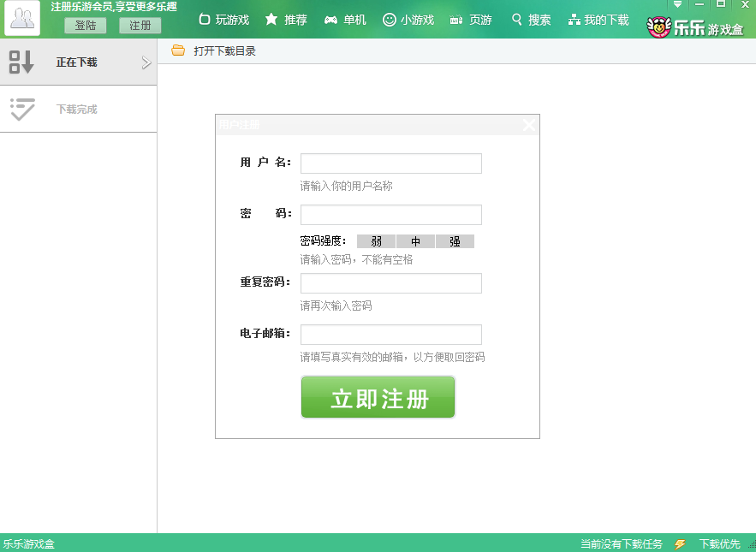The width and height of the screenshot is (756, 552).
Task: Click the green 立即注册 button
Action: 378,398
